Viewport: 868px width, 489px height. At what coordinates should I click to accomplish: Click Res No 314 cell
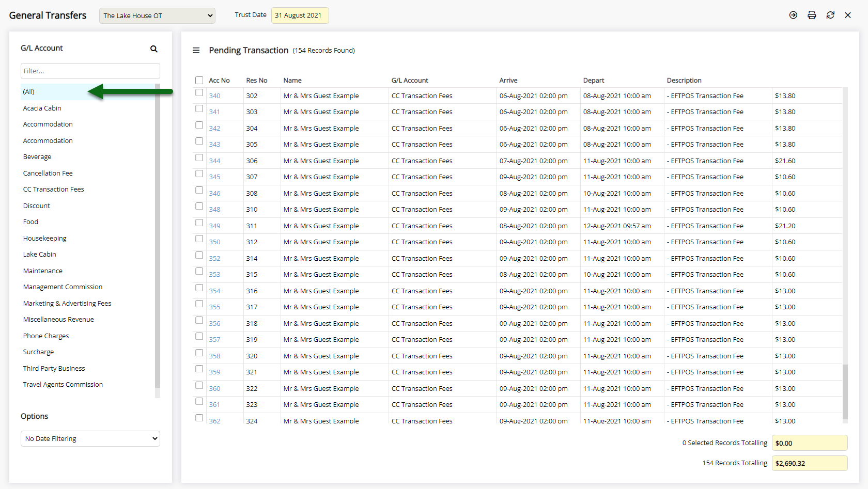point(252,259)
